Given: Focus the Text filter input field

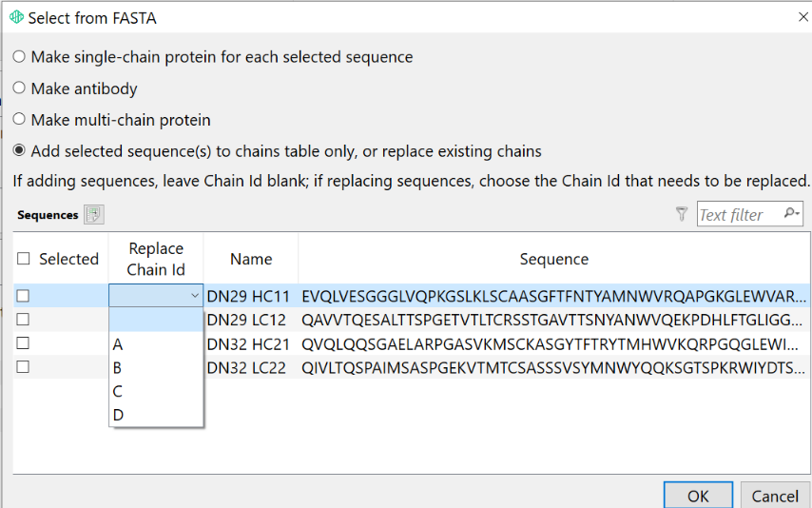Looking at the screenshot, I should [x=740, y=214].
